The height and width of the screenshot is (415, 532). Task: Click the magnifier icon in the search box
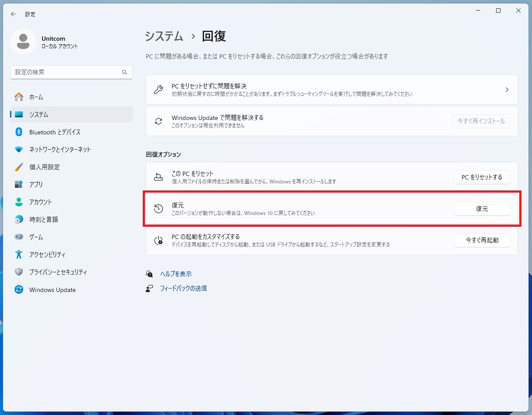click(124, 72)
